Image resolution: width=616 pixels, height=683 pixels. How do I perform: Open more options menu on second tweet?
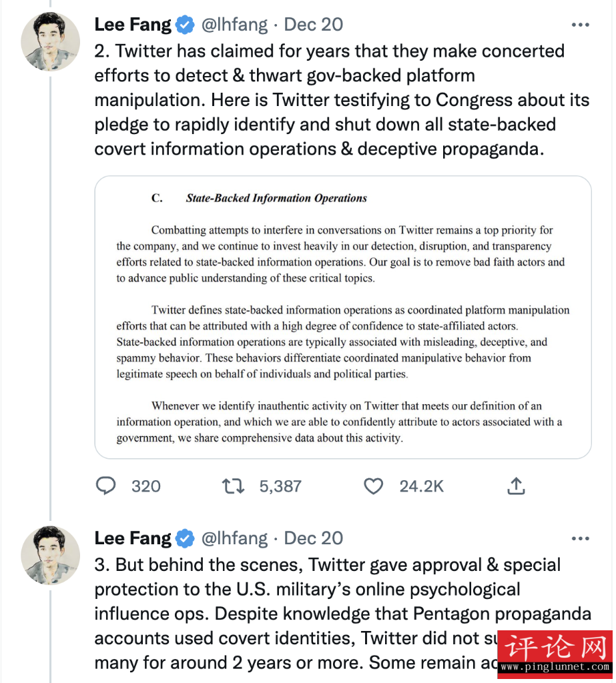click(580, 538)
